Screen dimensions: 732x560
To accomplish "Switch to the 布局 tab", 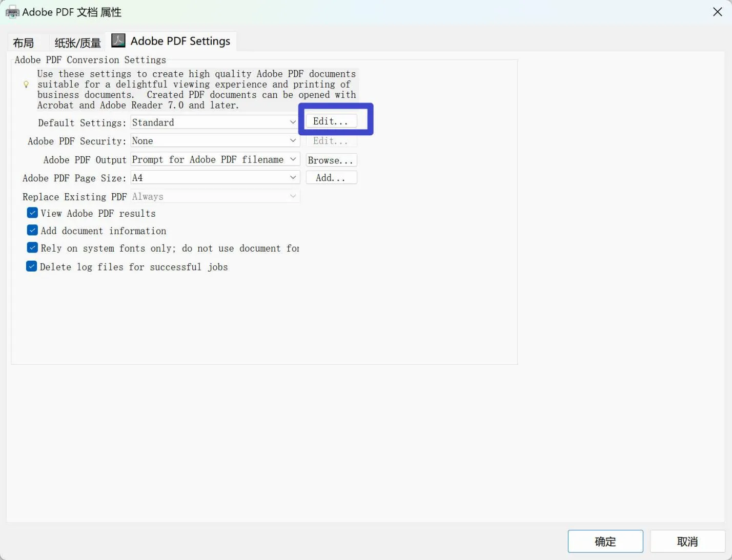I will coord(23,43).
